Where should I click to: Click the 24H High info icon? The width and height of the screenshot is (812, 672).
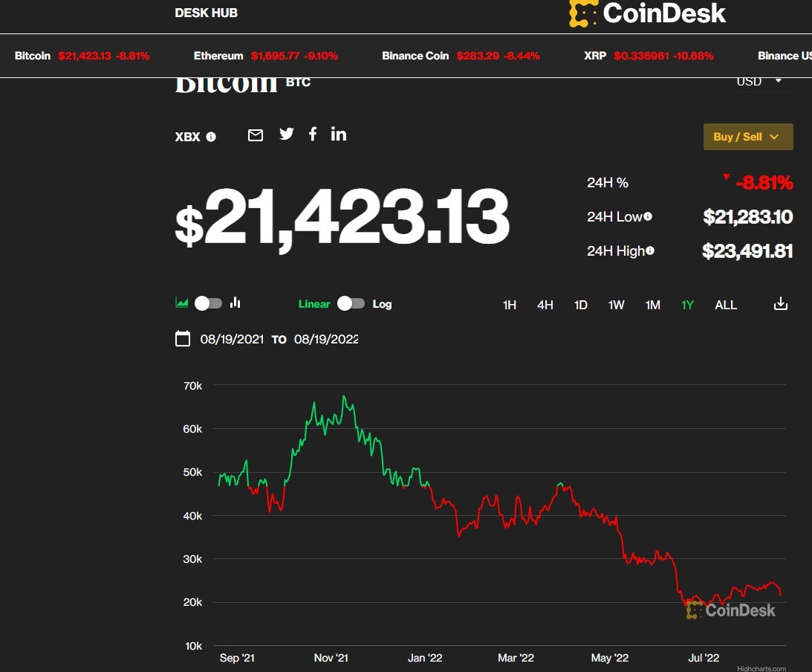(650, 251)
